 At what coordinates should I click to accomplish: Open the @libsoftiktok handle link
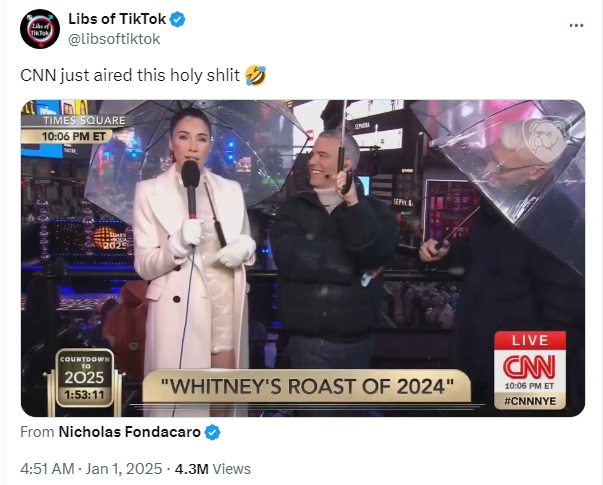click(x=114, y=39)
